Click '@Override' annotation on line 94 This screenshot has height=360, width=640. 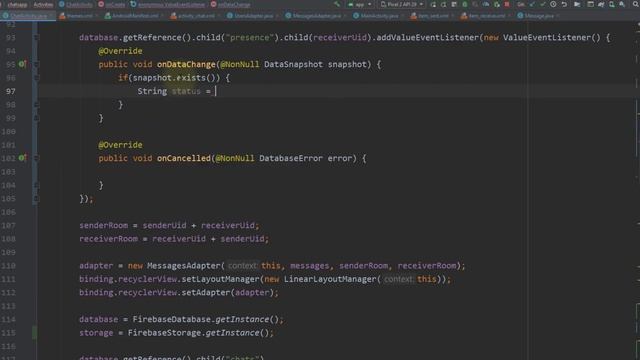point(120,51)
